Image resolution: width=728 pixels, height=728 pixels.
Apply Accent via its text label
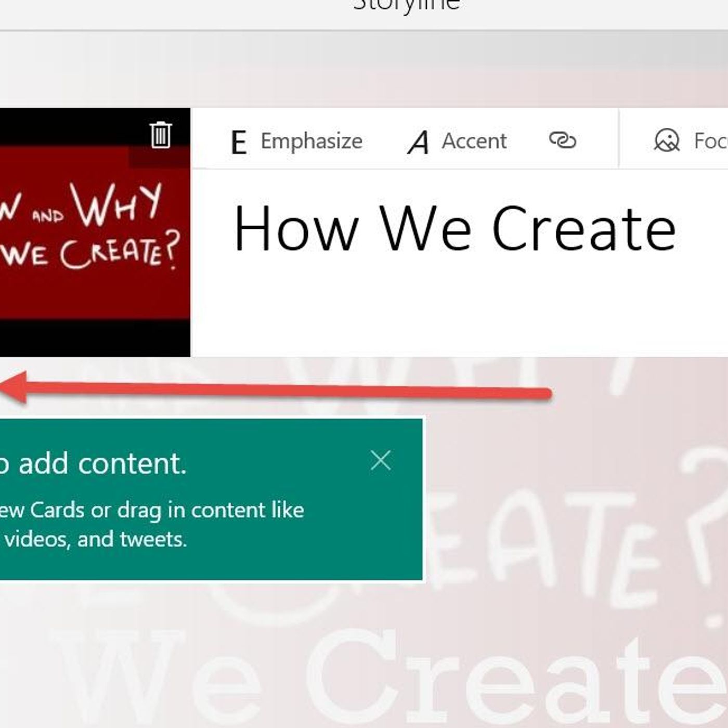click(474, 141)
